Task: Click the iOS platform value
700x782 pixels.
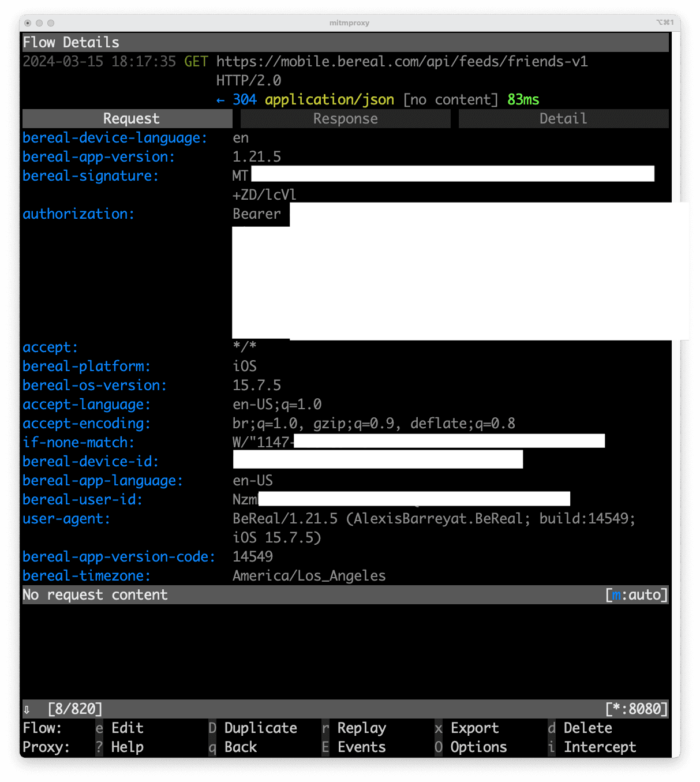Action: [x=245, y=366]
